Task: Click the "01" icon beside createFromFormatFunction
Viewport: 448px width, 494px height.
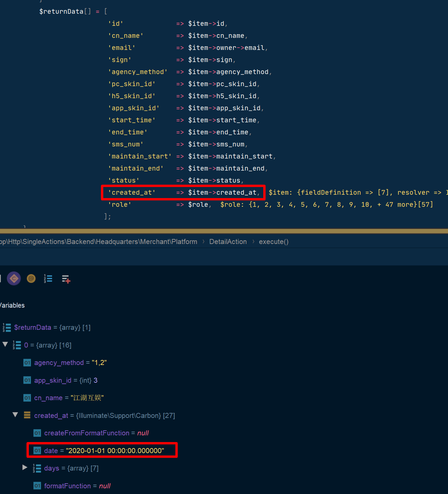Action: point(37,433)
